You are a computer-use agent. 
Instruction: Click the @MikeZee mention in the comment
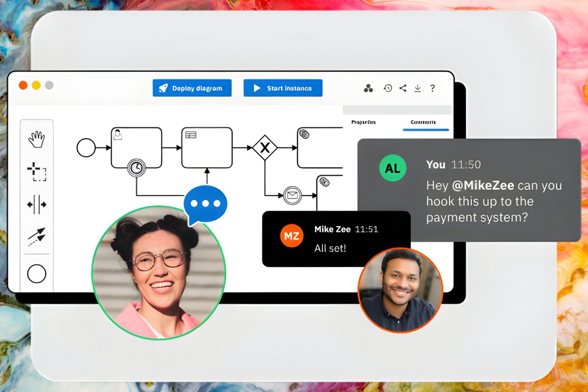[482, 185]
